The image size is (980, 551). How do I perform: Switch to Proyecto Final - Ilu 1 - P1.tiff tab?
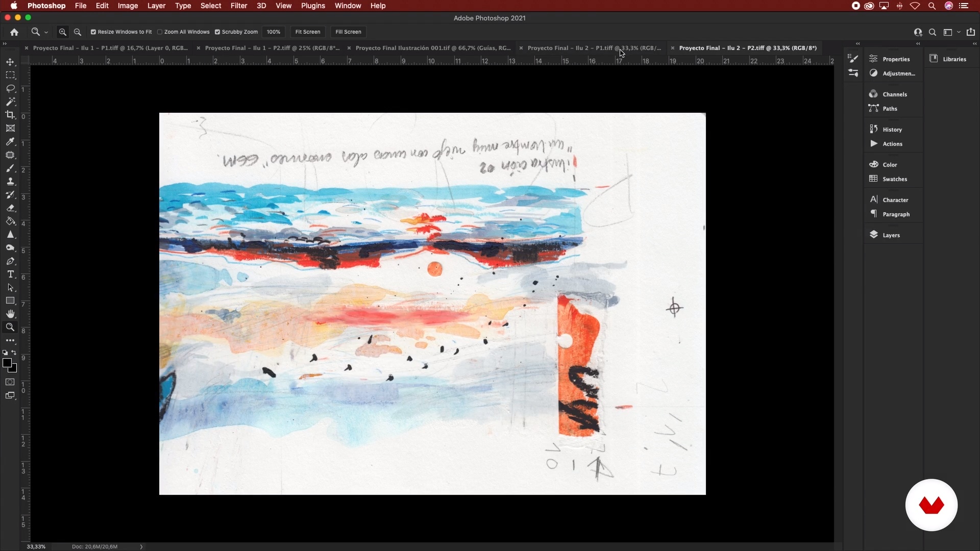click(x=110, y=48)
